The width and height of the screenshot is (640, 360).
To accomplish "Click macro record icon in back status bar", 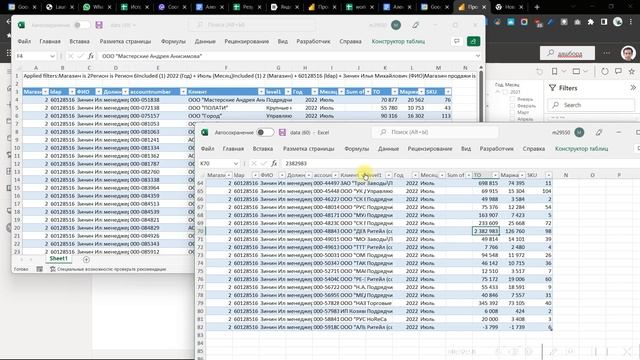I will pyautogui.click(x=40, y=269).
